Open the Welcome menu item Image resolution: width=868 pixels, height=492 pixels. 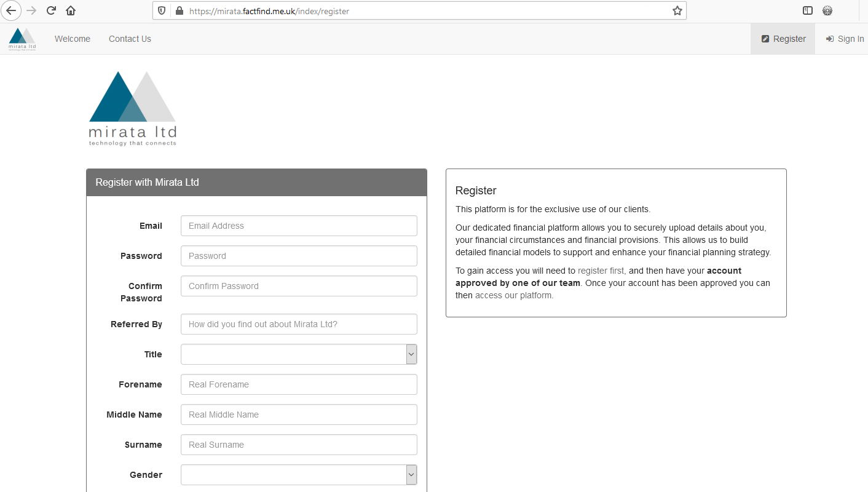click(73, 39)
